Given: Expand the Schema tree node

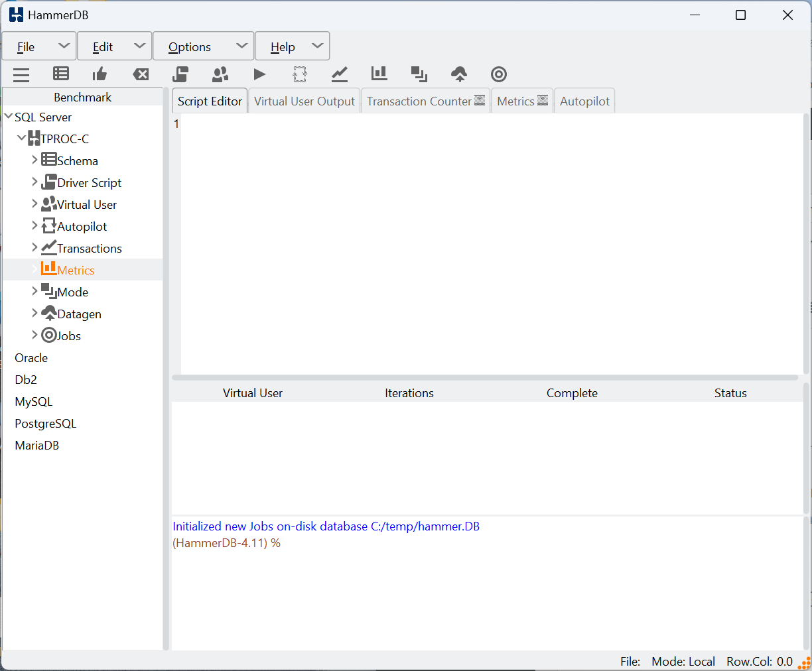Looking at the screenshot, I should click(x=34, y=159).
